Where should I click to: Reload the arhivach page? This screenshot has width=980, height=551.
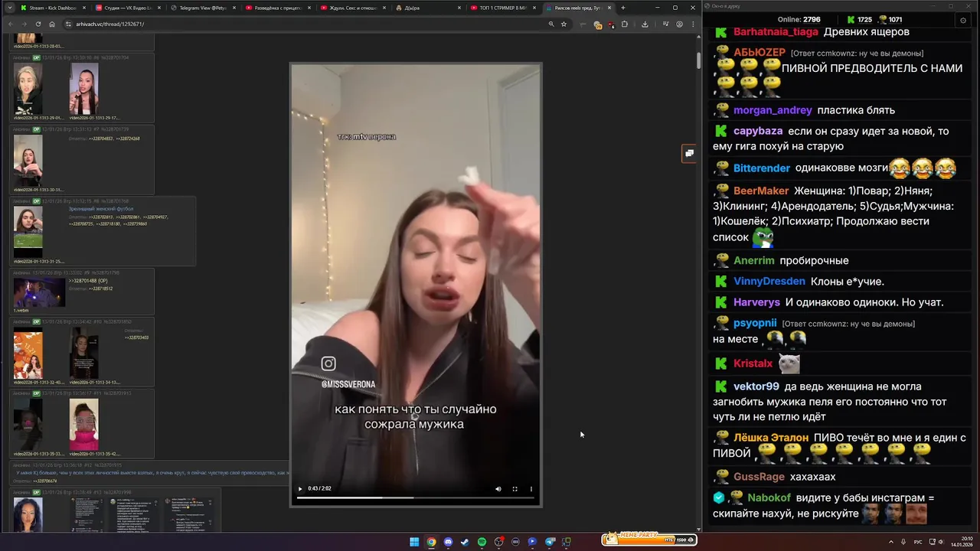38,24
